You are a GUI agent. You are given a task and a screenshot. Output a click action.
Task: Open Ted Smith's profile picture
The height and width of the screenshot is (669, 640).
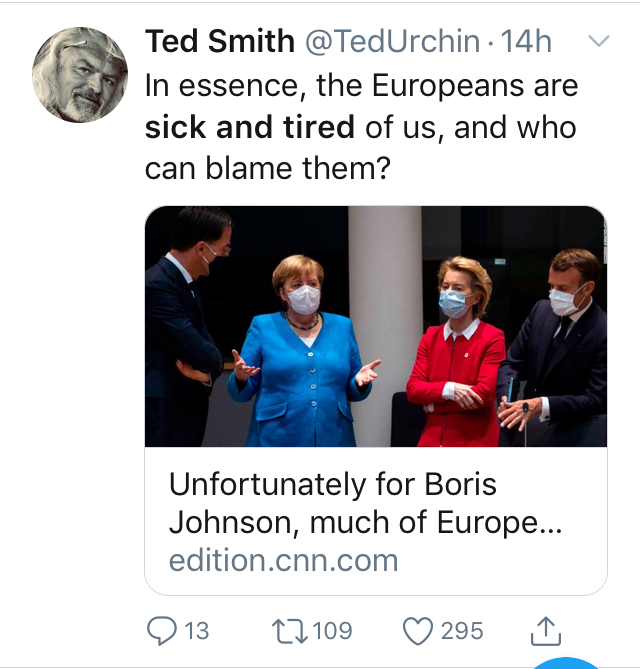(x=80, y=75)
